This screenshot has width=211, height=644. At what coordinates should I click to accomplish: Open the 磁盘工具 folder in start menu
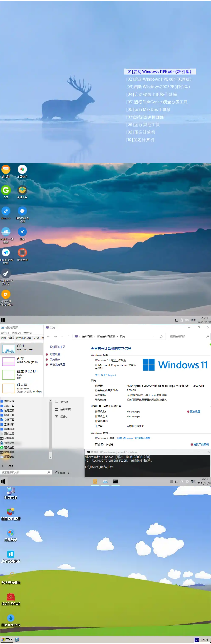(9, 406)
